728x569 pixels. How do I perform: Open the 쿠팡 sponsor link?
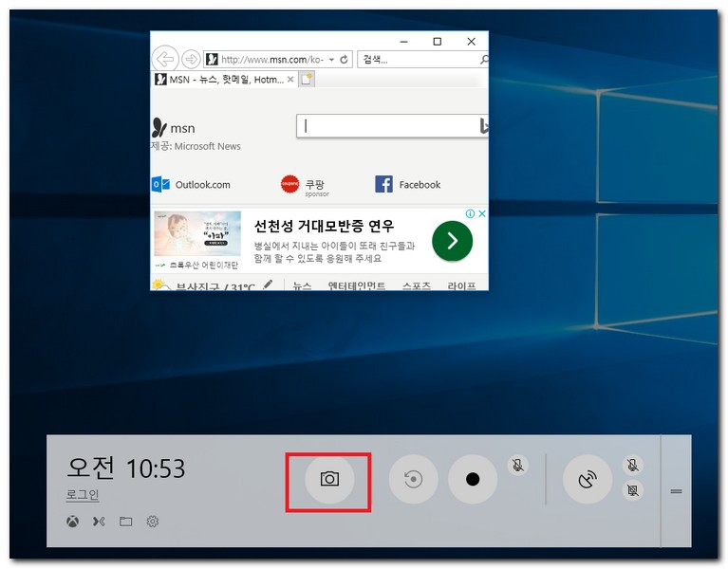pyautogui.click(x=305, y=186)
